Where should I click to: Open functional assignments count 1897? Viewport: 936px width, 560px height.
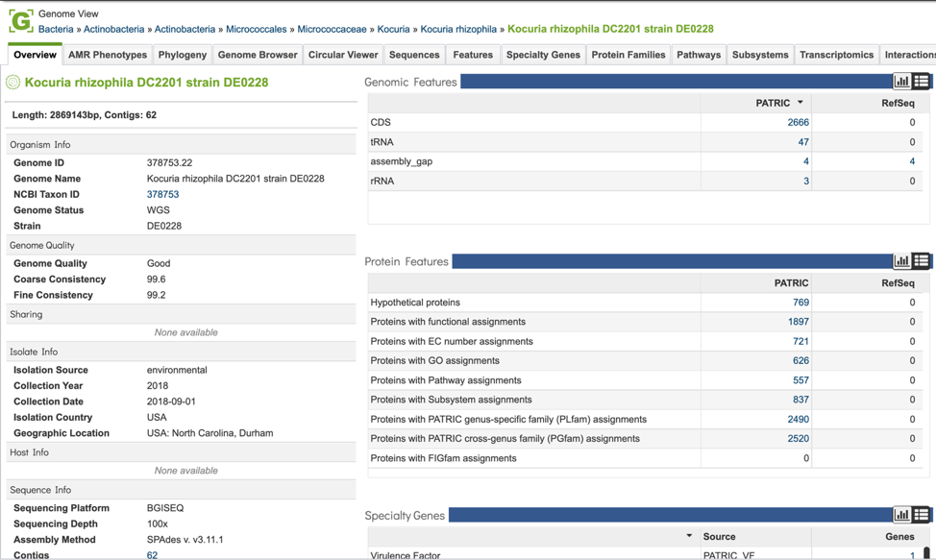[799, 322]
